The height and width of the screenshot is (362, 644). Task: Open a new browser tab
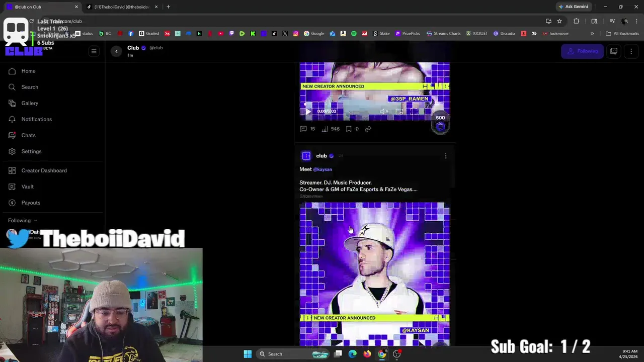pyautogui.click(x=168, y=7)
